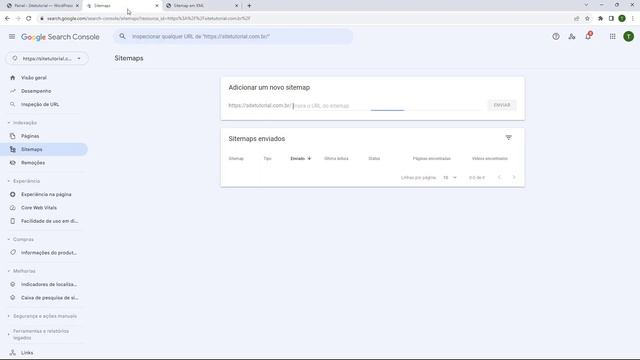Open the help icon in header
Image resolution: width=640 pixels, height=360 pixels.
tap(556, 37)
